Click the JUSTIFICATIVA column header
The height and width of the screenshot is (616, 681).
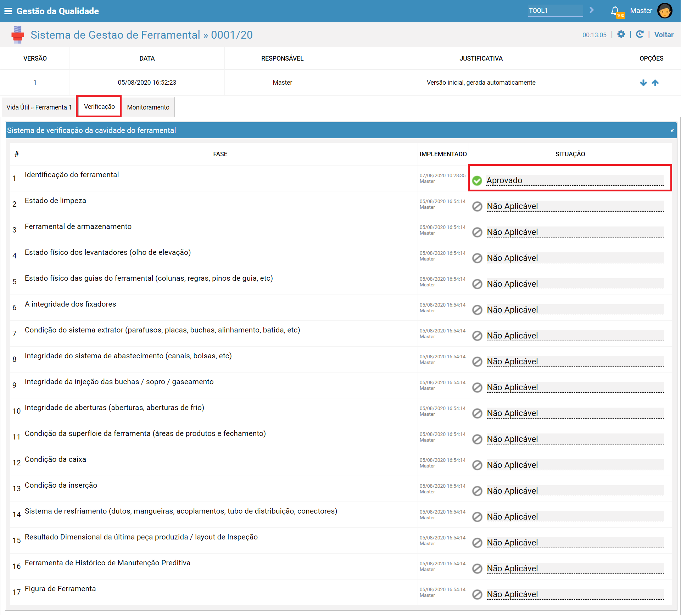pyautogui.click(x=481, y=58)
